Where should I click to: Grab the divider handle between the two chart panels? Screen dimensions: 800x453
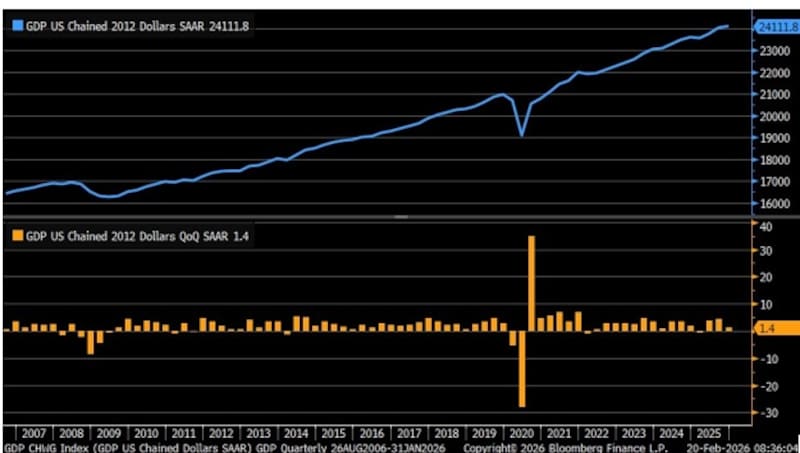[400, 216]
